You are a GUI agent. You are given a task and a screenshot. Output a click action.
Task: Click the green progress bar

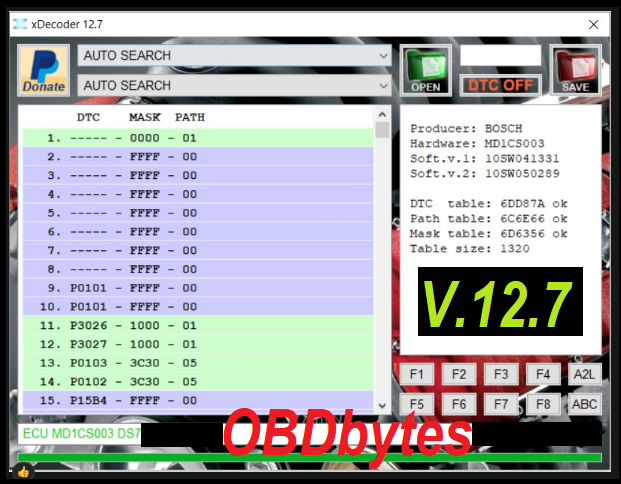[310, 458]
